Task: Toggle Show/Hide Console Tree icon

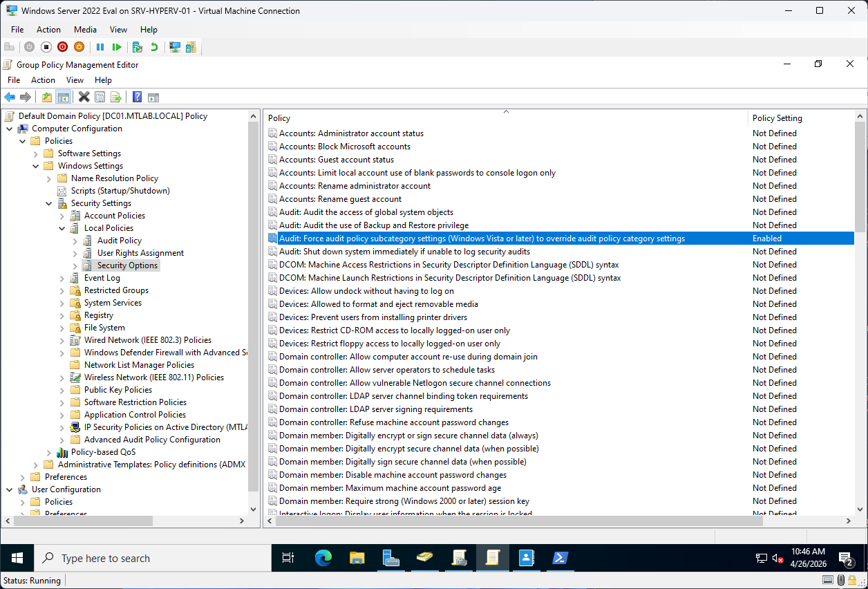Action: tap(63, 97)
